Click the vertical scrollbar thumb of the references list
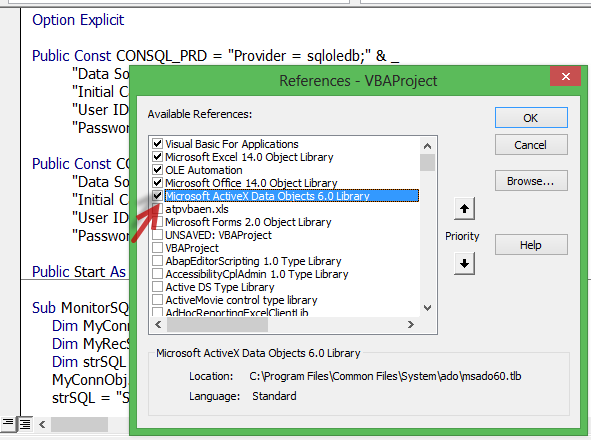Screen dimensions: 591x440 click(x=427, y=163)
